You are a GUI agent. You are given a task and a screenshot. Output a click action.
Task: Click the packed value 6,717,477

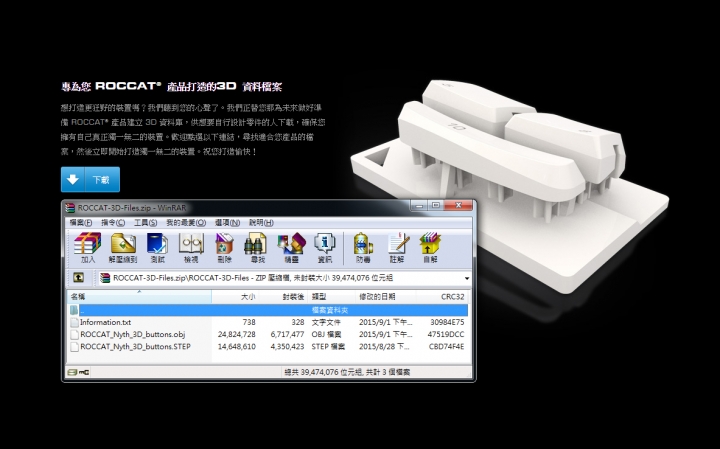click(x=287, y=334)
